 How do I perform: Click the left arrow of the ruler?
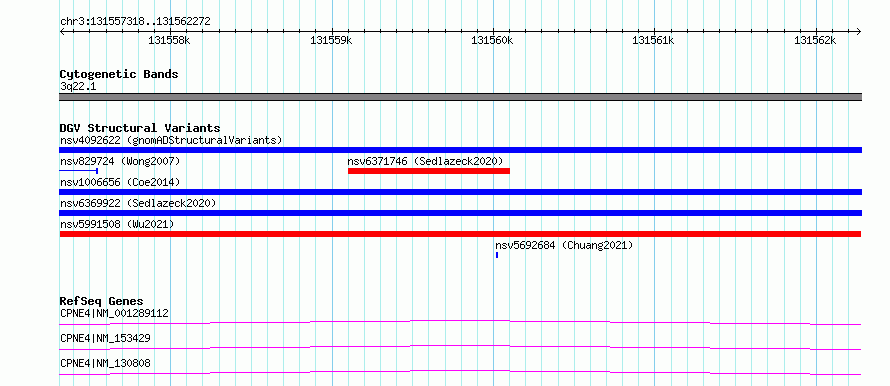(x=62, y=31)
